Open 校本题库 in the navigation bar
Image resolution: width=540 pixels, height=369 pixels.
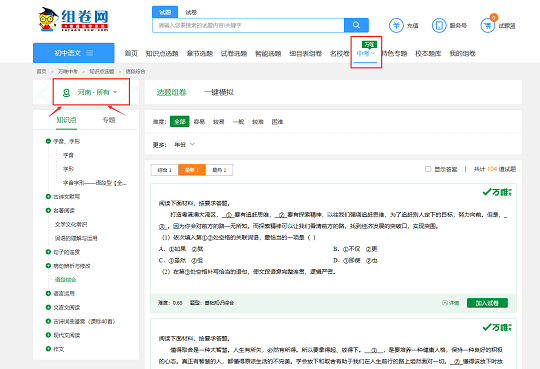428,53
